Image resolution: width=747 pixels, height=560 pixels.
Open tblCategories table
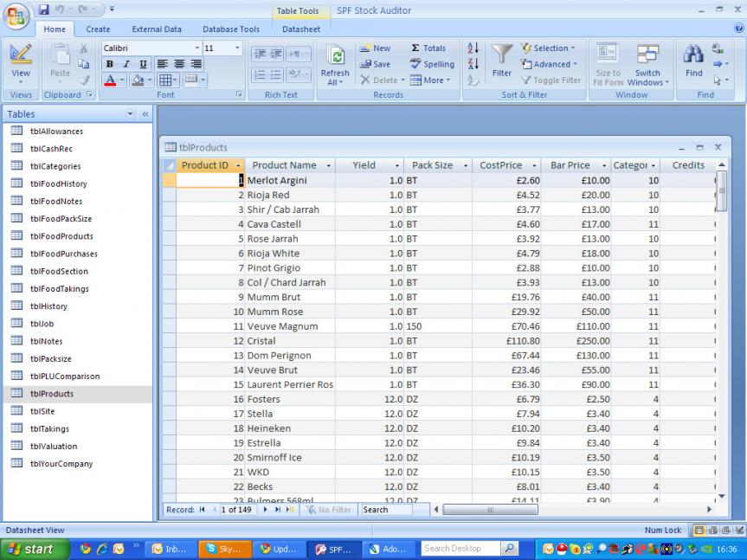[x=55, y=166]
